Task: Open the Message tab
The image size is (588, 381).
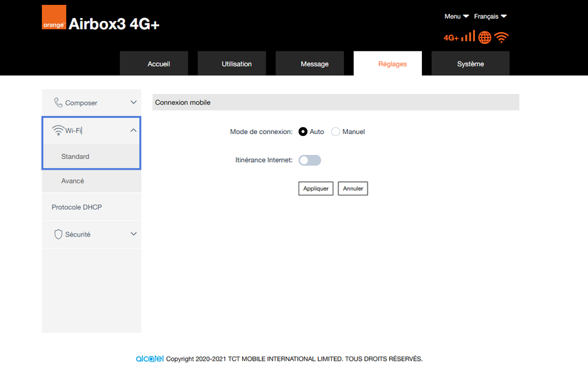Action: (310, 63)
